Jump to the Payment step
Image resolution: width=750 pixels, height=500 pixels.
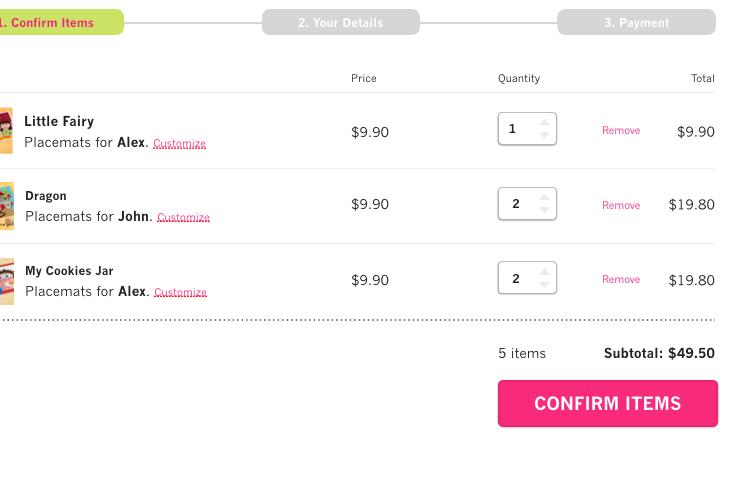[x=636, y=22]
